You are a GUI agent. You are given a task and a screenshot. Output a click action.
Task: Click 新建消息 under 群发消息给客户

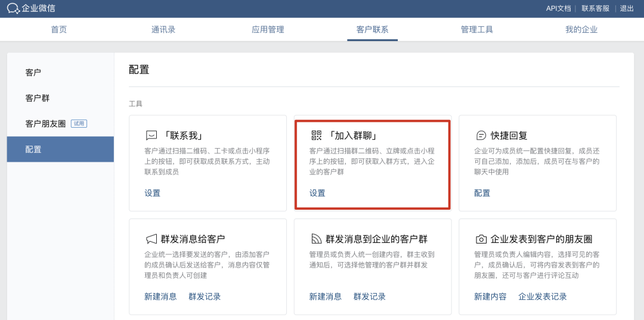click(x=160, y=296)
